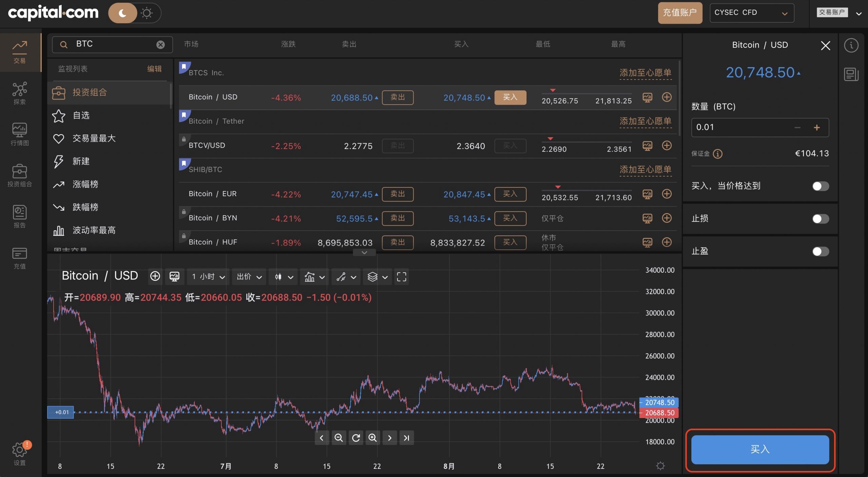Switch to dark mode moon toggle
The height and width of the screenshot is (477, 868).
[122, 13]
